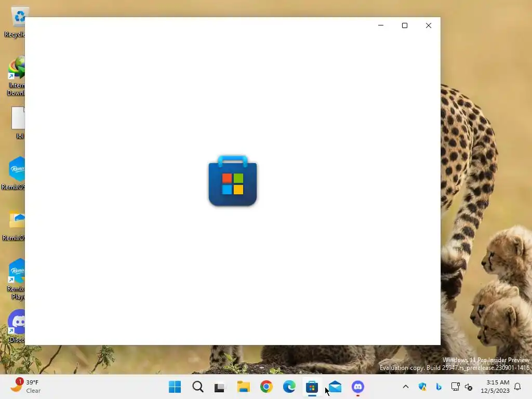Launch File Explorer from the taskbar
This screenshot has width=532, height=399.
pyautogui.click(x=243, y=387)
